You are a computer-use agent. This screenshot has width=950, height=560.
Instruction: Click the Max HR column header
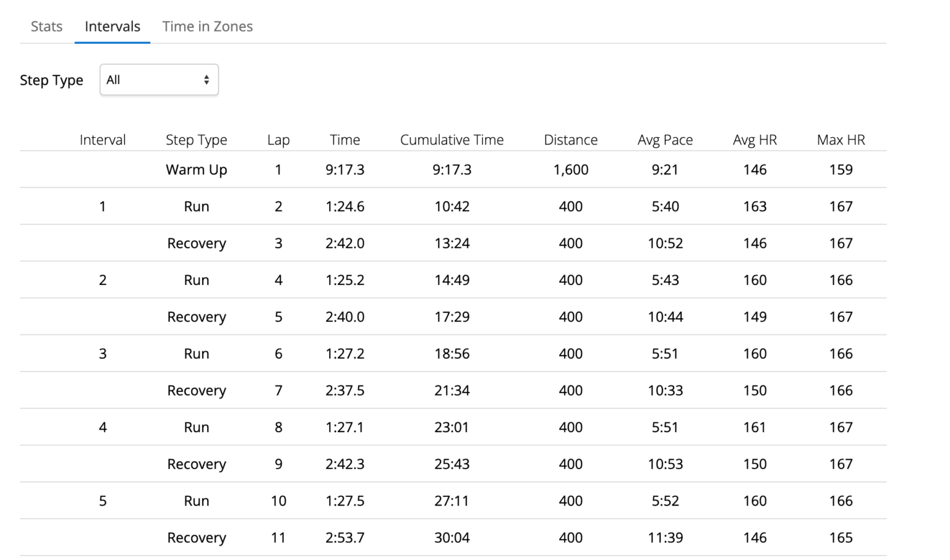click(x=841, y=140)
